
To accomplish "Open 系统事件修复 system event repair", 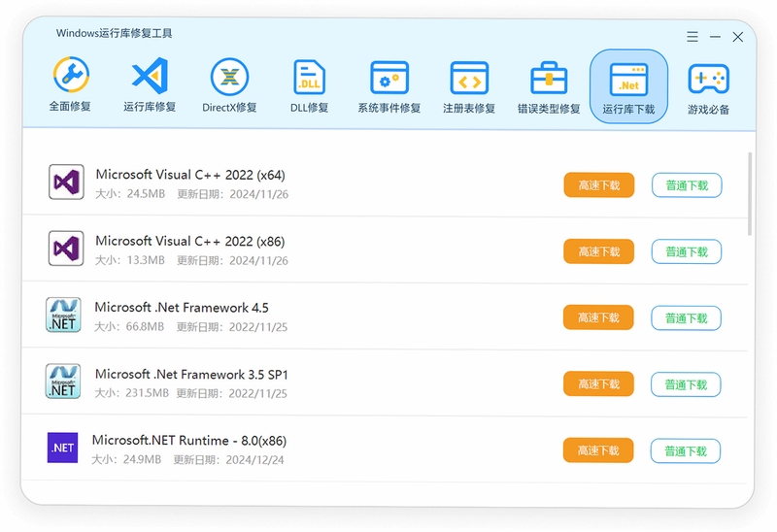I will 389,86.
